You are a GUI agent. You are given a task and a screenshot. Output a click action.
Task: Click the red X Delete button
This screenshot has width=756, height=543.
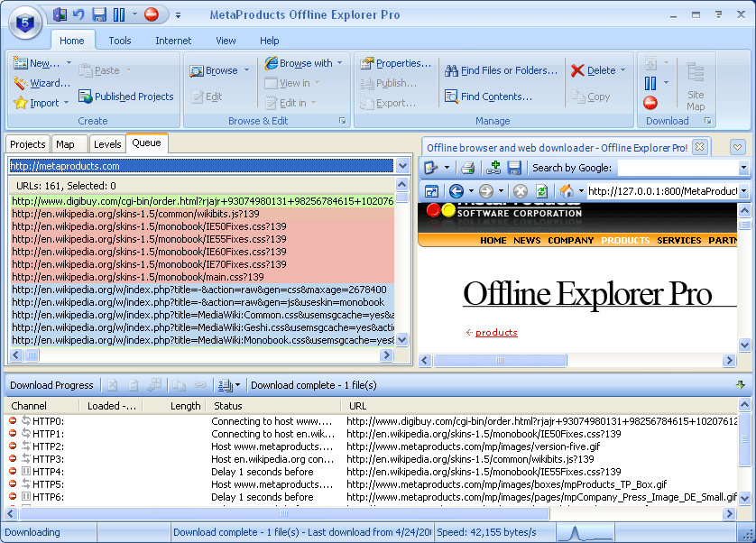tap(594, 70)
